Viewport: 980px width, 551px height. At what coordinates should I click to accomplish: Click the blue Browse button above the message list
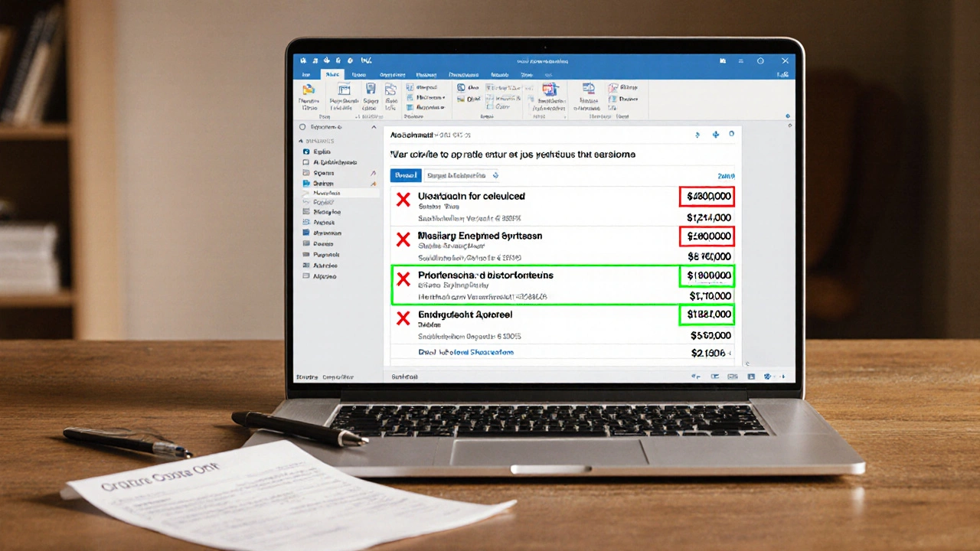[405, 175]
